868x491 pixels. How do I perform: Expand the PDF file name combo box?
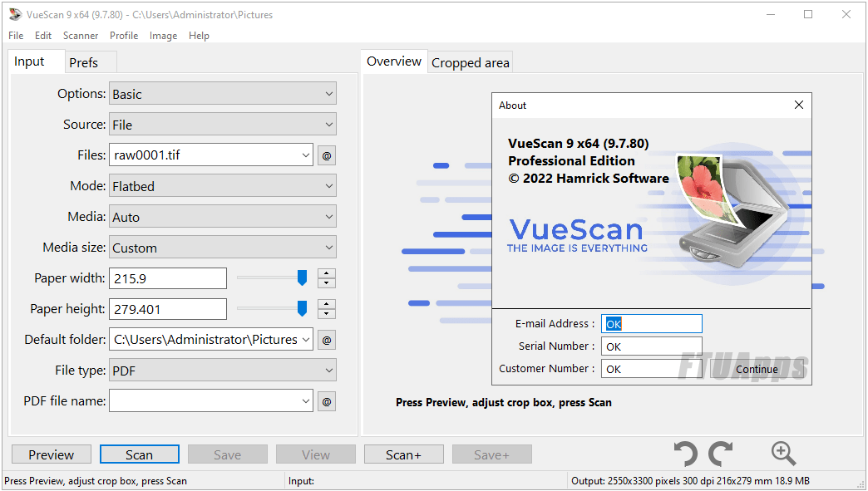[306, 401]
